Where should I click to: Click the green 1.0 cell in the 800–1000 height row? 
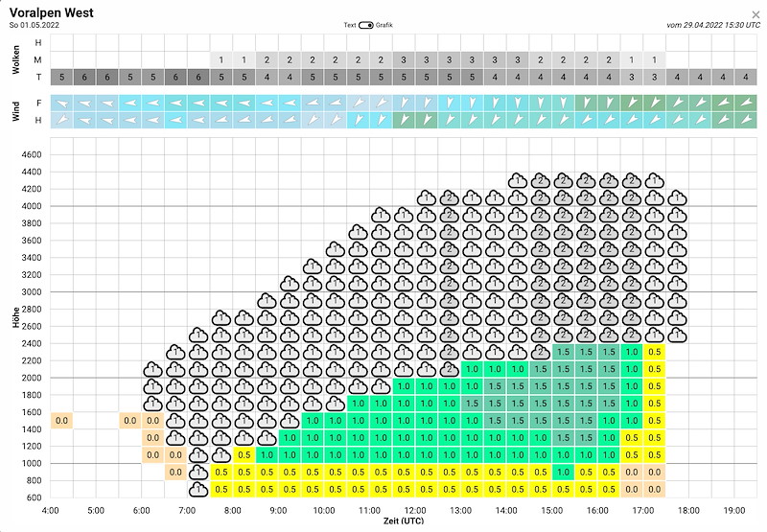pos(563,473)
